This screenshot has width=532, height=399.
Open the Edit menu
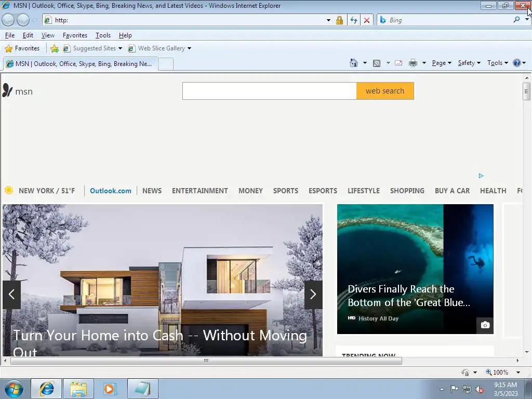28,35
